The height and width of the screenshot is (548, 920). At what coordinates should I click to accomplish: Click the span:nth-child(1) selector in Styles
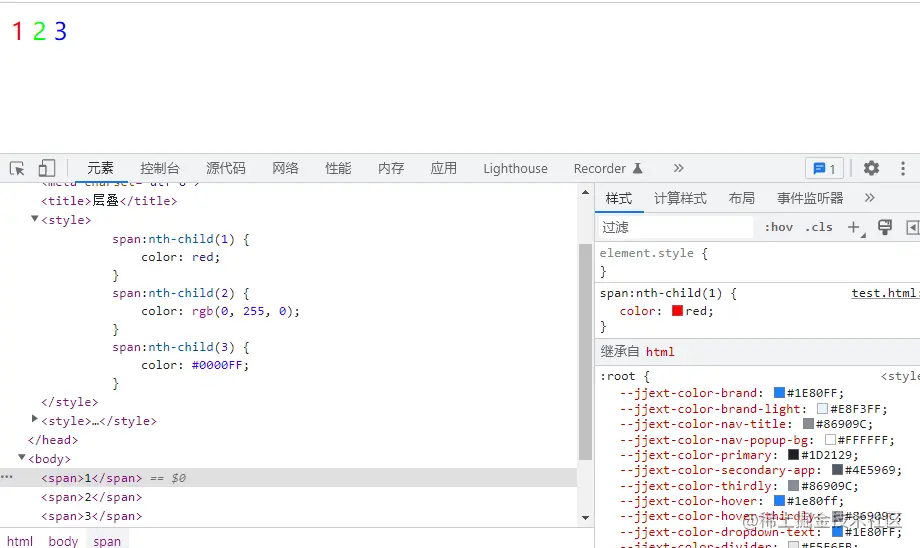[661, 293]
